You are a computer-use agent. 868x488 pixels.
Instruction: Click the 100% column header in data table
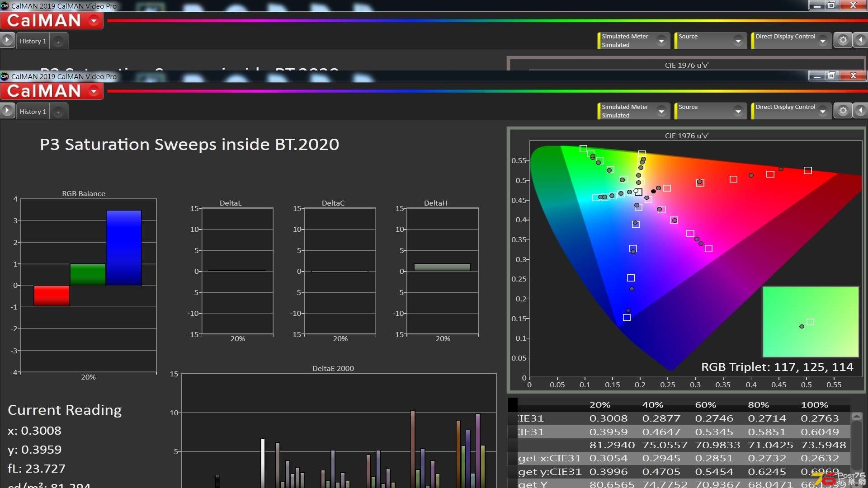[x=814, y=405]
